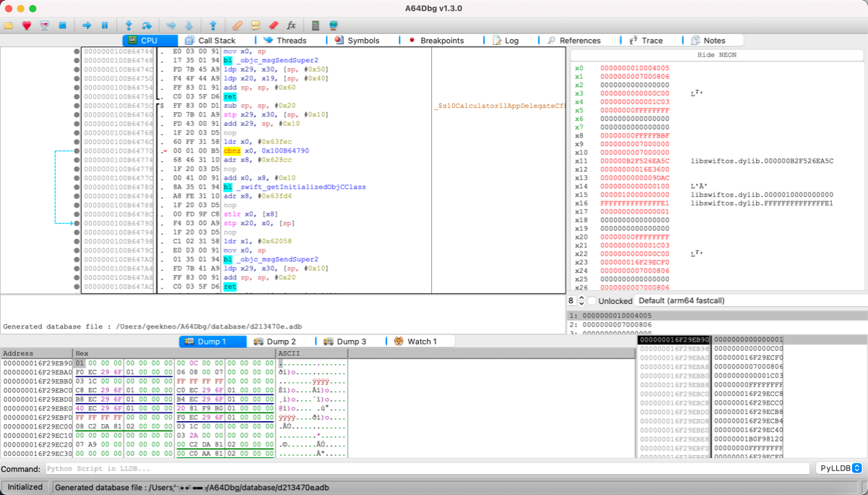Select the CPU tab
Screen dimensions: 868x495
(x=150, y=41)
